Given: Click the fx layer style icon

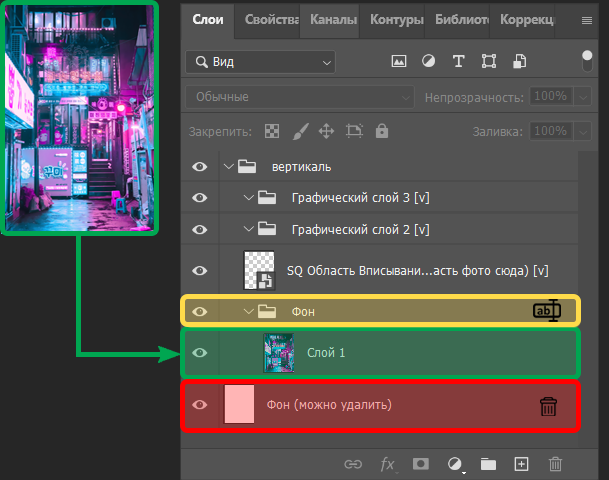Looking at the screenshot, I should 387,464.
